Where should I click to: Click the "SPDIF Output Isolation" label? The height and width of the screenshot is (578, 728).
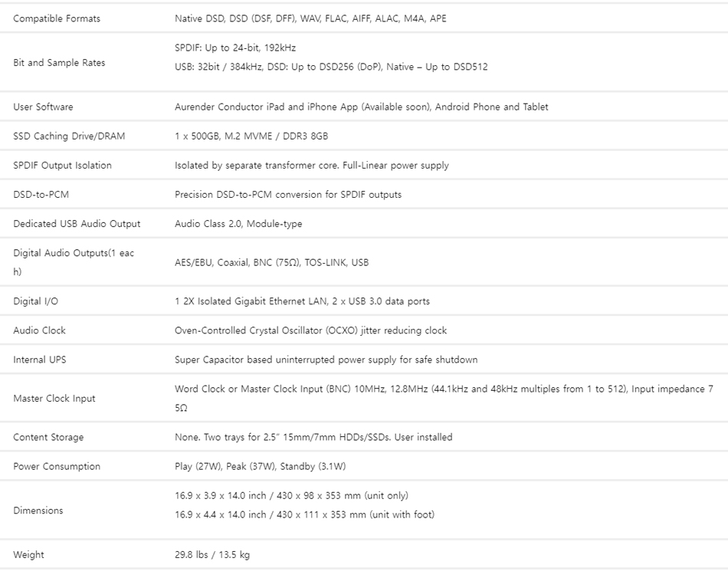pos(62,165)
